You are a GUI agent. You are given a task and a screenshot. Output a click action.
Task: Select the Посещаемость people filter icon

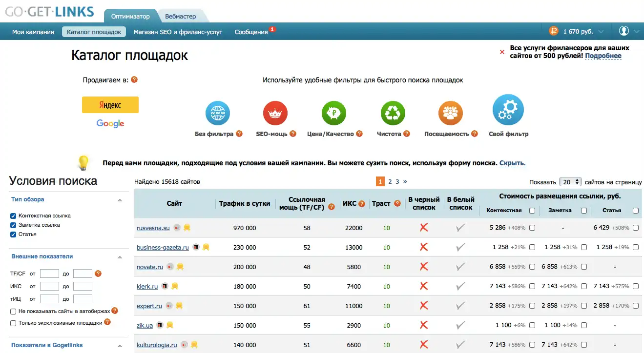tap(450, 113)
